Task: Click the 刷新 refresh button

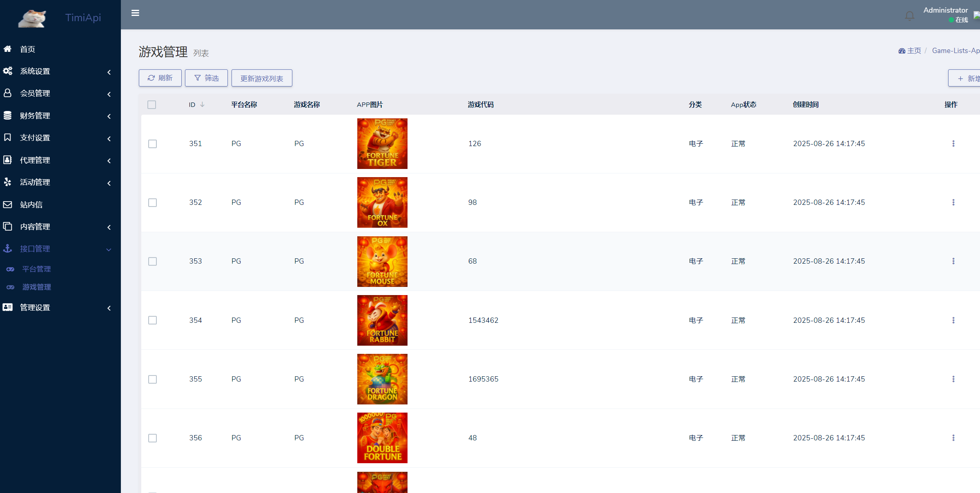Action: [x=160, y=78]
